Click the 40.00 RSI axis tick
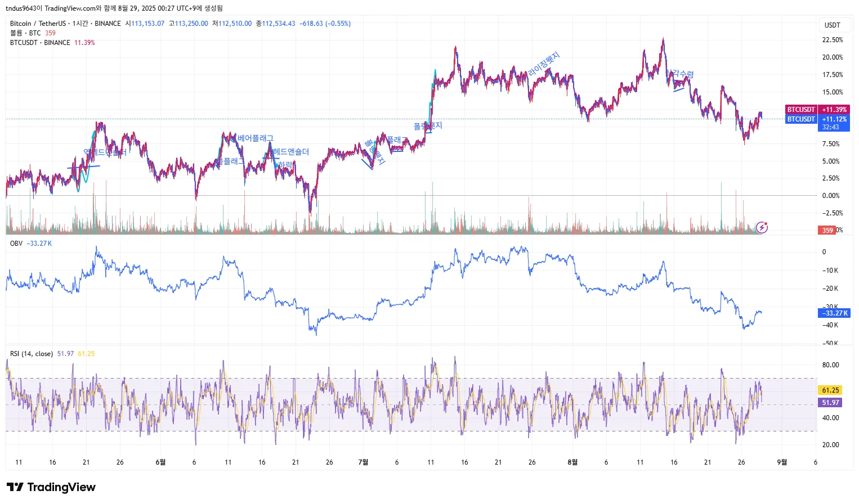The image size is (859, 504). coord(830,418)
